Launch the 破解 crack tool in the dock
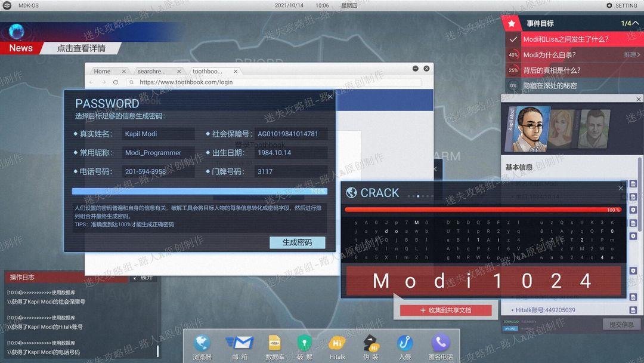Viewport: 644px width, 363px height. (304, 347)
